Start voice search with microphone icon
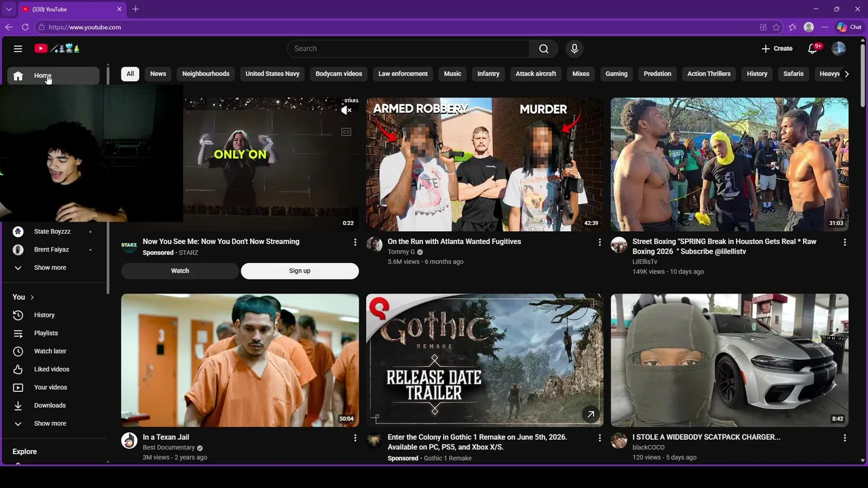The height and width of the screenshot is (488, 868). click(x=574, y=49)
